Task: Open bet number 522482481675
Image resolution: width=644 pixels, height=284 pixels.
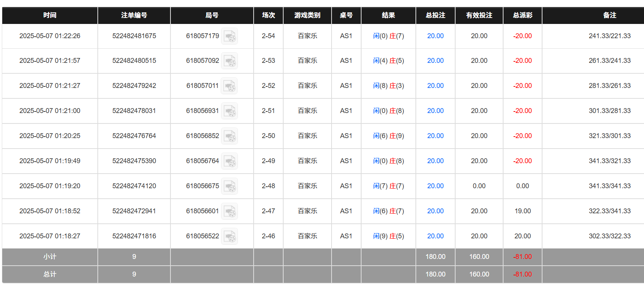Action: tap(134, 36)
